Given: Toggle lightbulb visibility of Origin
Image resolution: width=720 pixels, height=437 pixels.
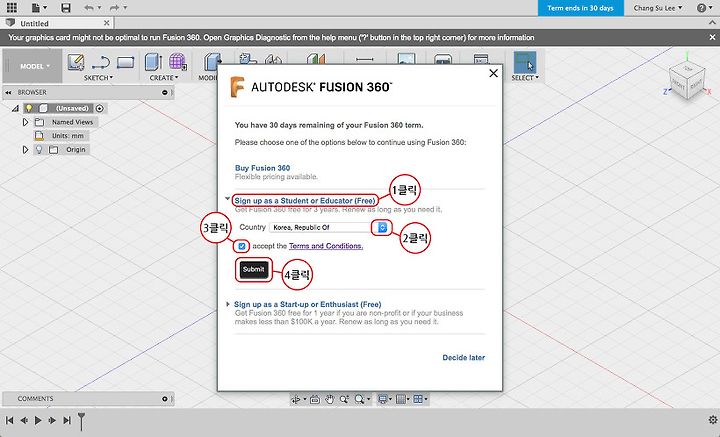Looking at the screenshot, I should (x=39, y=150).
